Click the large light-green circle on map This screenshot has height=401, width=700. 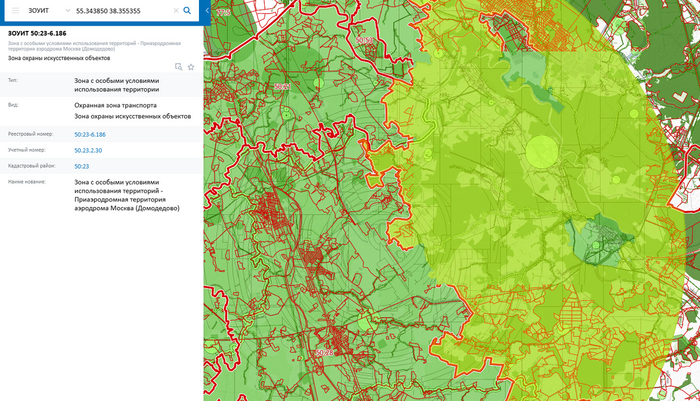point(540,152)
